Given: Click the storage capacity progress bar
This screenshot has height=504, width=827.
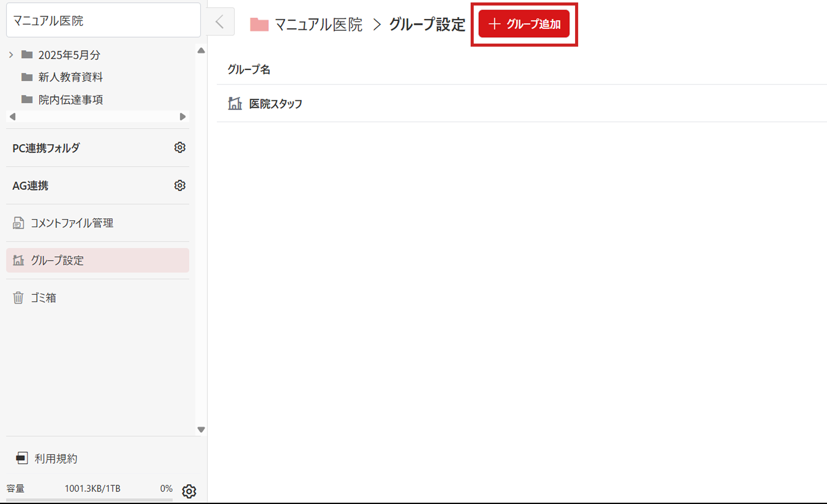Looking at the screenshot, I should pyautogui.click(x=89, y=500).
